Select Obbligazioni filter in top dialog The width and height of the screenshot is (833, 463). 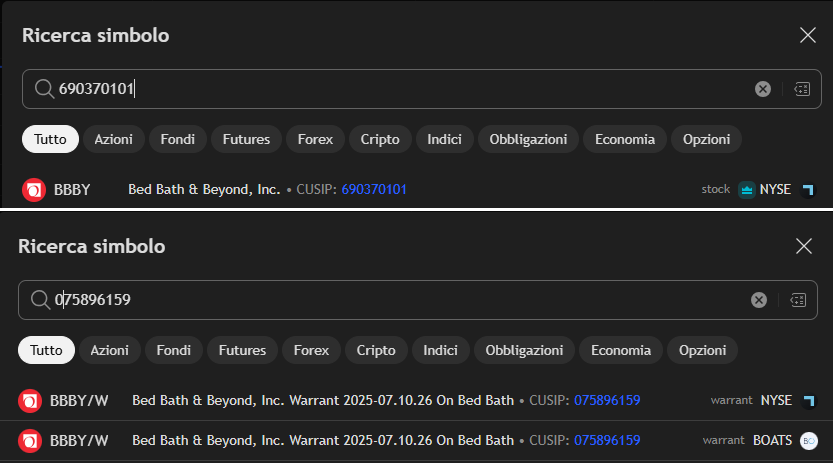528,139
